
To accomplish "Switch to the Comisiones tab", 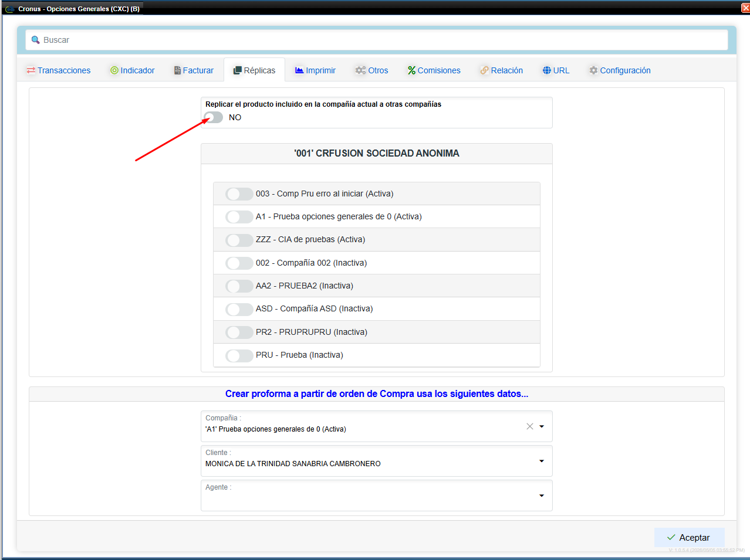I will [434, 70].
